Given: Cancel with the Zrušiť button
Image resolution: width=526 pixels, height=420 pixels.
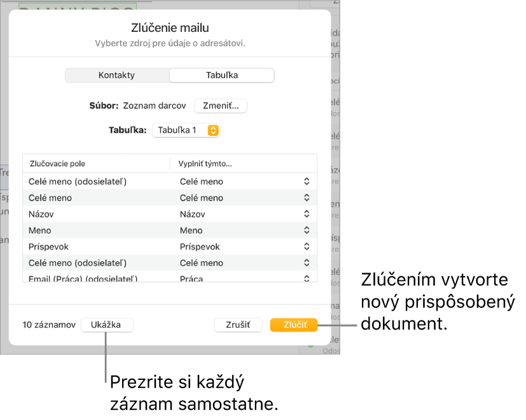Looking at the screenshot, I should (238, 325).
